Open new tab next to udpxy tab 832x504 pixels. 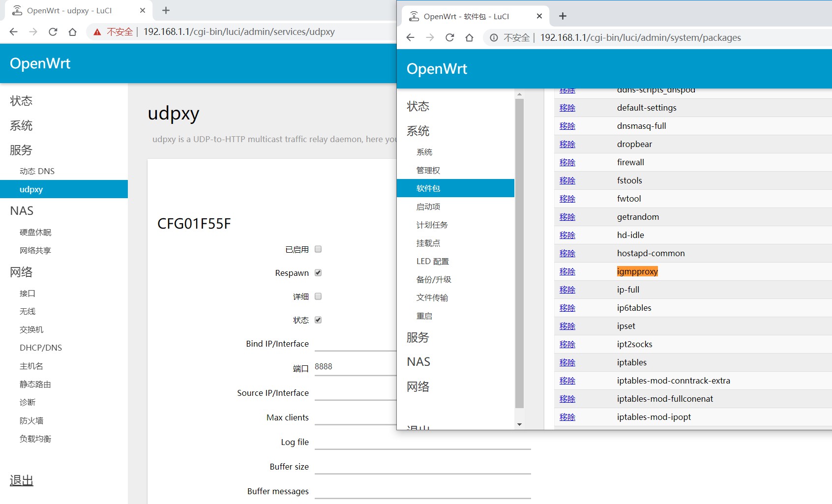pos(166,10)
